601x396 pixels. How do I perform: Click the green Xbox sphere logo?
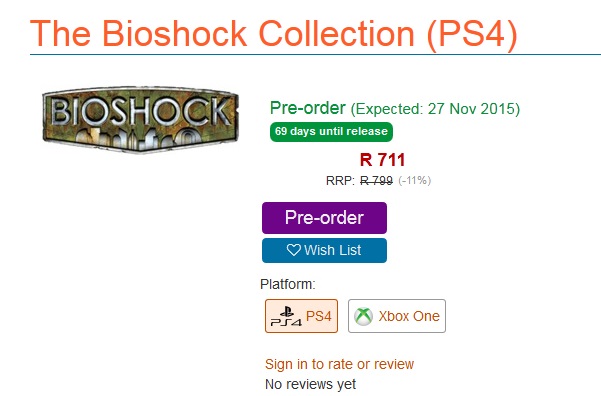tap(363, 317)
